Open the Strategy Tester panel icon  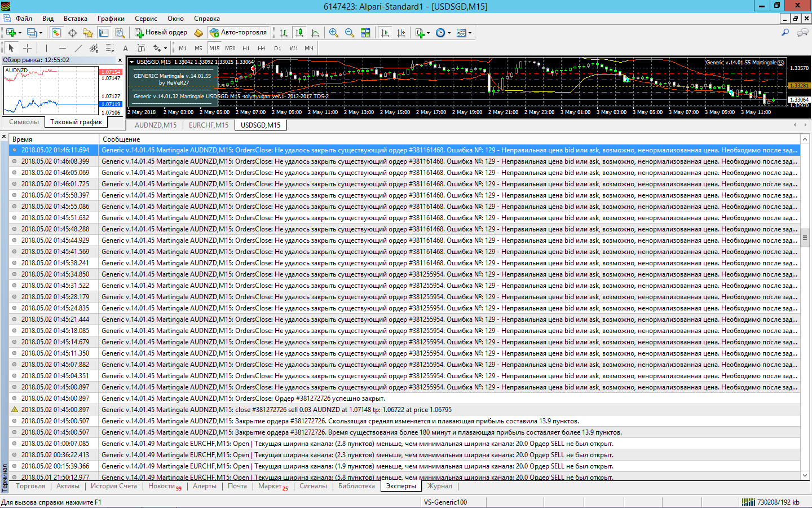120,33
